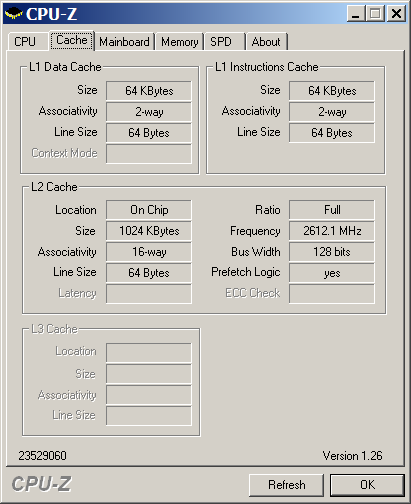Click L1 Instructions Cache size field
The image size is (411, 504).
pos(332,91)
